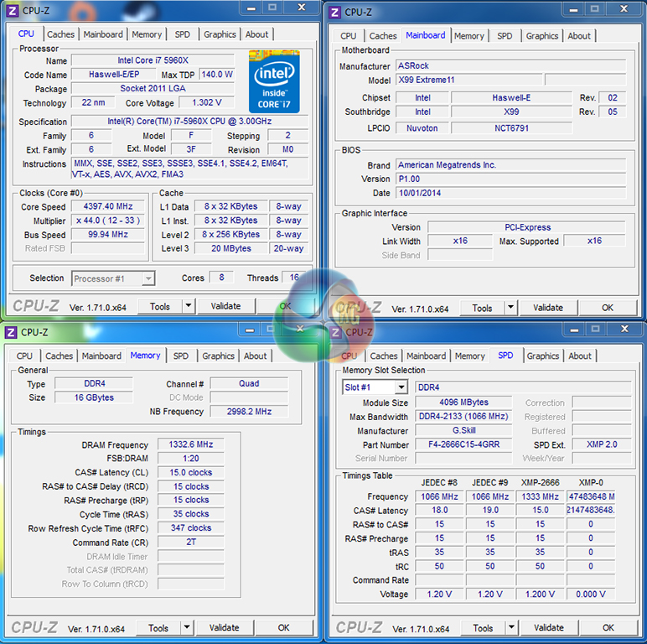
Task: Click the Intel Core i7 logo badge
Action: point(274,81)
